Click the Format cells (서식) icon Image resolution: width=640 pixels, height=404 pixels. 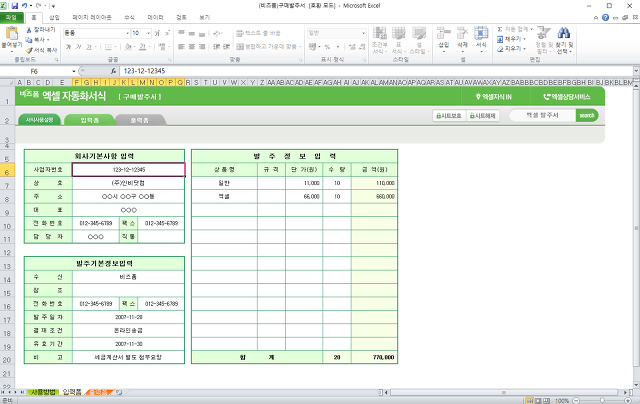(481, 33)
